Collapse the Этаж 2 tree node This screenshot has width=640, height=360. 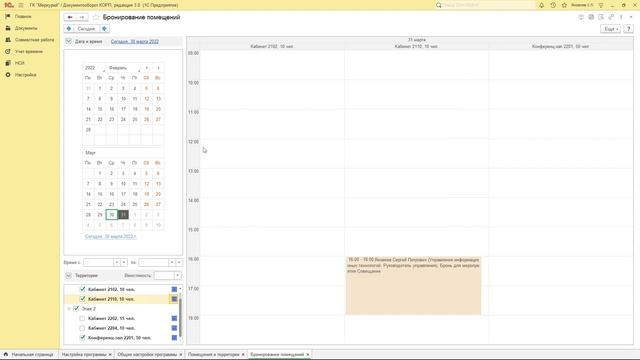(69, 309)
